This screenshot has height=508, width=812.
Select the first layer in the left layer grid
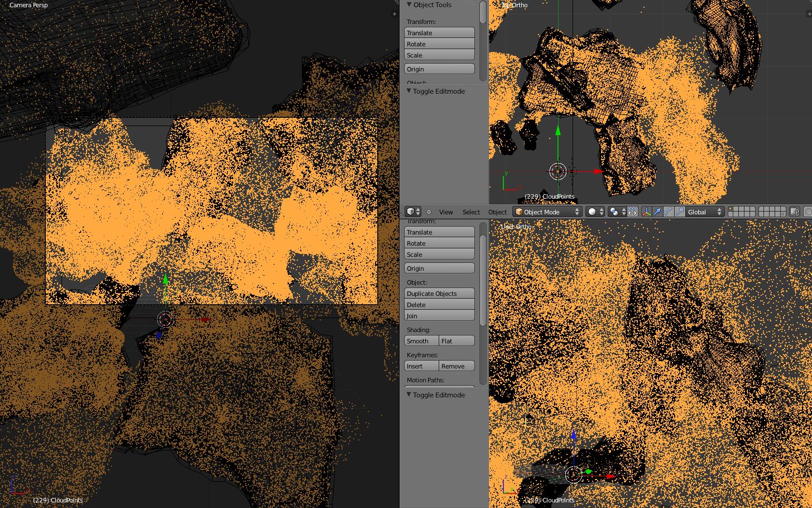tap(732, 209)
